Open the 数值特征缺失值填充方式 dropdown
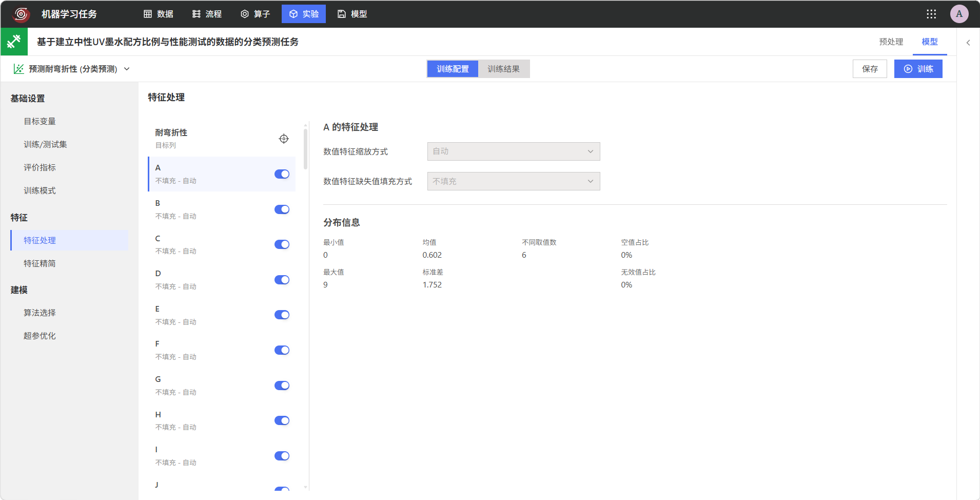Viewport: 980px width, 500px height. [514, 181]
